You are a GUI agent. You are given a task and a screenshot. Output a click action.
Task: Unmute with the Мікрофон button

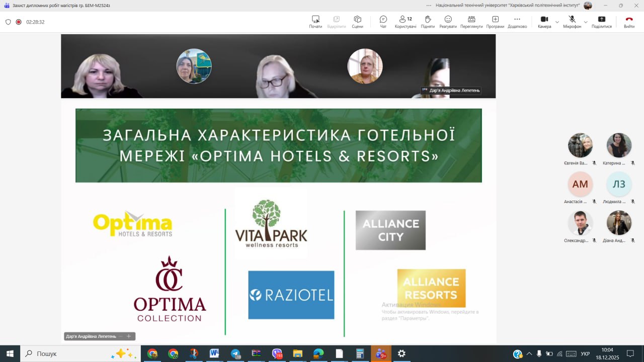(572, 22)
